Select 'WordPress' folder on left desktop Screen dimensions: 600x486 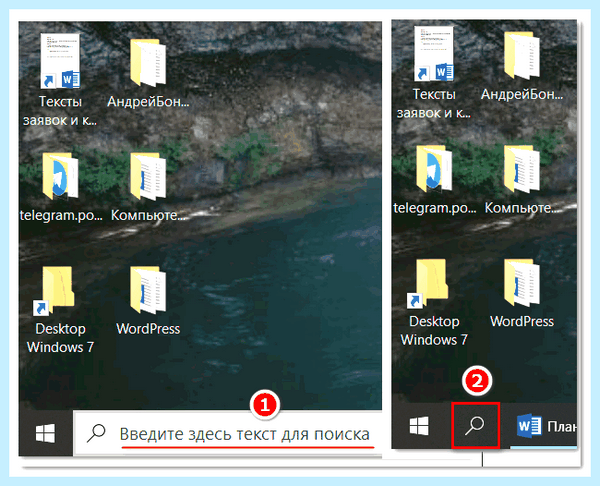click(148, 301)
